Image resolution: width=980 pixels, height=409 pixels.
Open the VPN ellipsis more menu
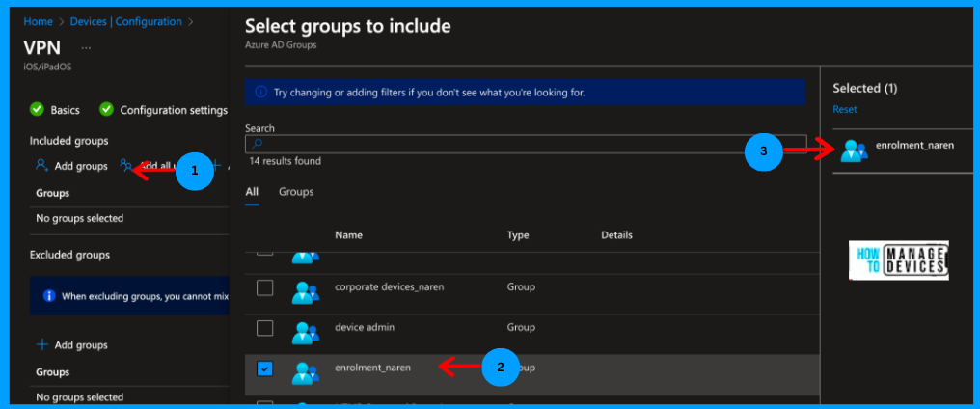(86, 47)
